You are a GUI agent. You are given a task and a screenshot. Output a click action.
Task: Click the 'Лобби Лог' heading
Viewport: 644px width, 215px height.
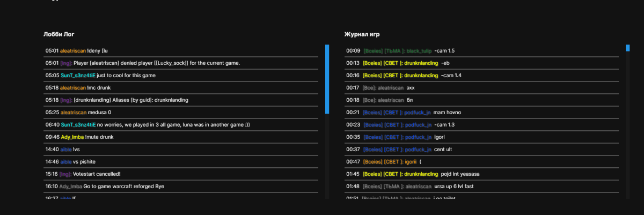(59, 34)
